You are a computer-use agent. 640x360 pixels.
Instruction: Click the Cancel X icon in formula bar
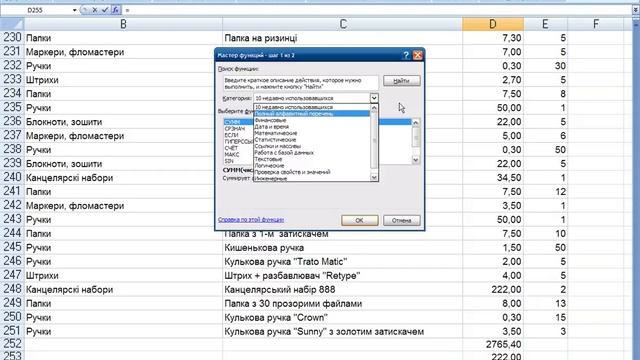pyautogui.click(x=95, y=10)
